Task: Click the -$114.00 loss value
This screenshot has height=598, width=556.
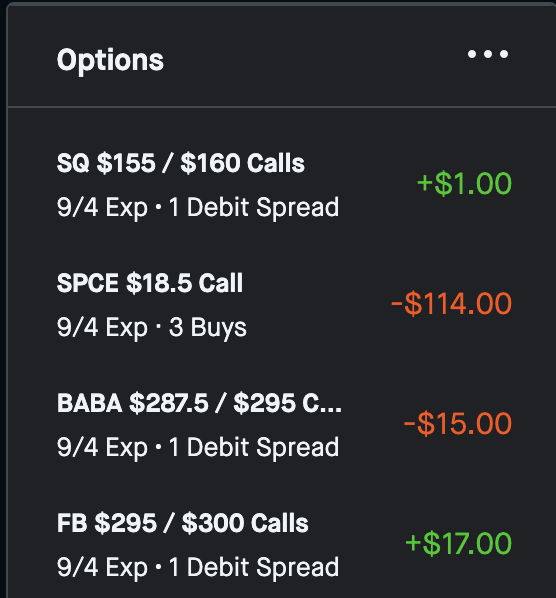Action: pyautogui.click(x=452, y=304)
